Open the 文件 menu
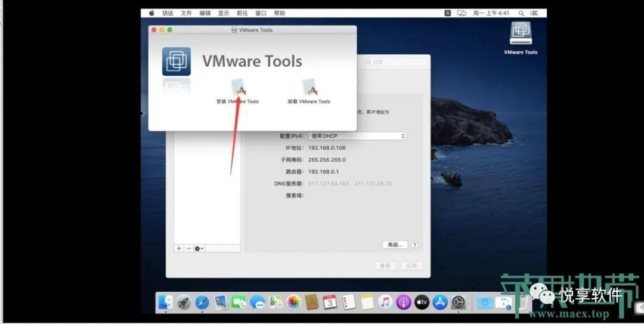 click(x=187, y=13)
